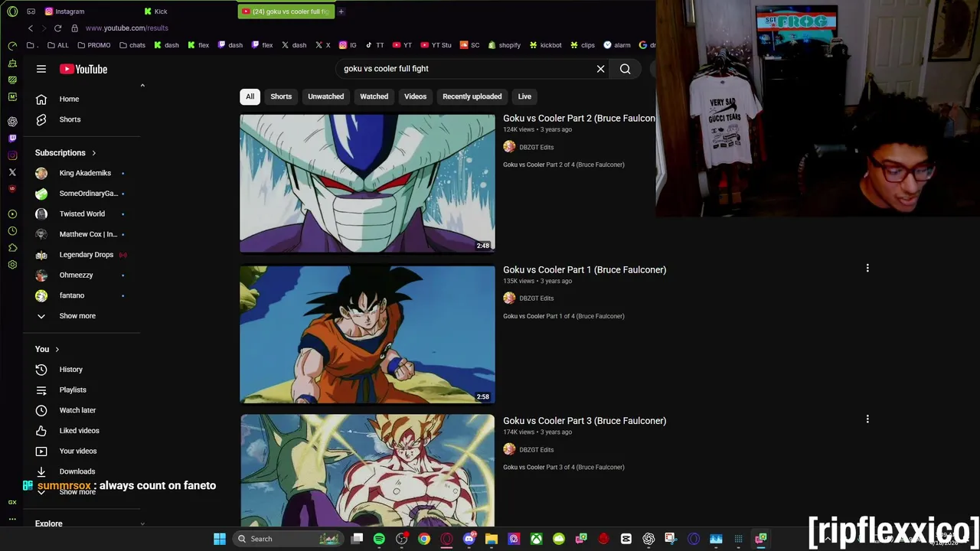This screenshot has width=980, height=551.
Task: Click the browser back arrow
Action: pos(31,28)
